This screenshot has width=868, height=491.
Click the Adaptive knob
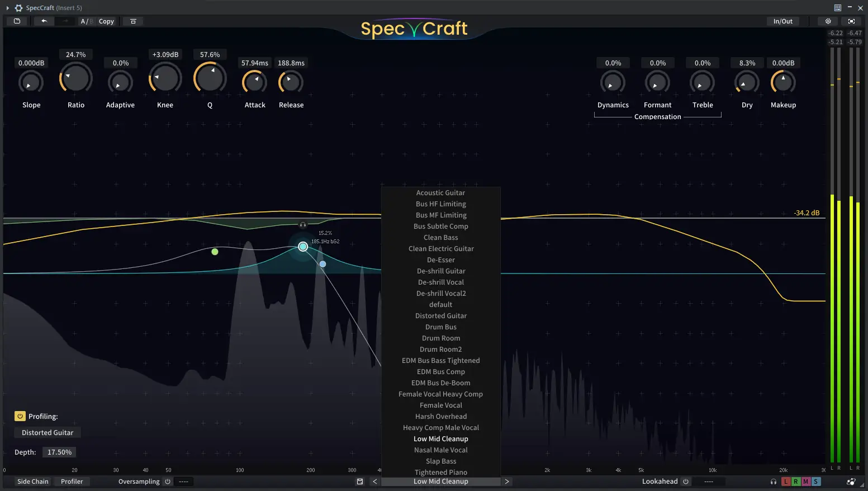(x=120, y=83)
